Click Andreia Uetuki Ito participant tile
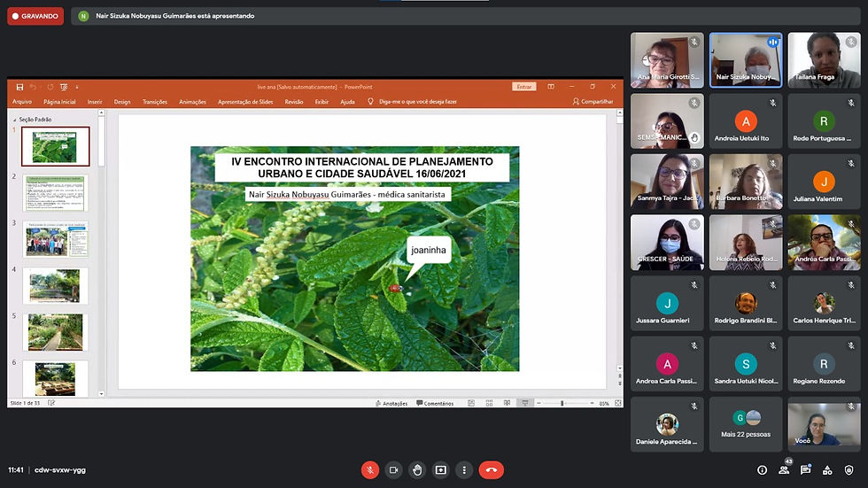Image resolution: width=868 pixels, height=488 pixels. point(746,120)
